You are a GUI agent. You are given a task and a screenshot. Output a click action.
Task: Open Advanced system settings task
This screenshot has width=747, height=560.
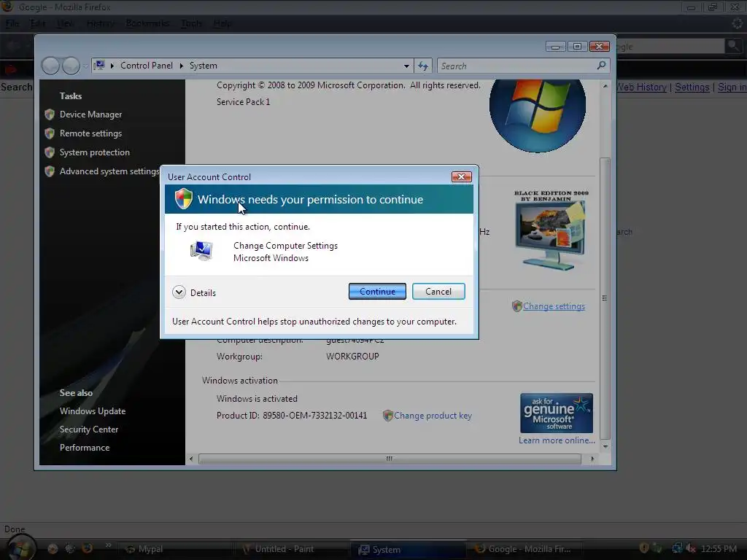109,171
